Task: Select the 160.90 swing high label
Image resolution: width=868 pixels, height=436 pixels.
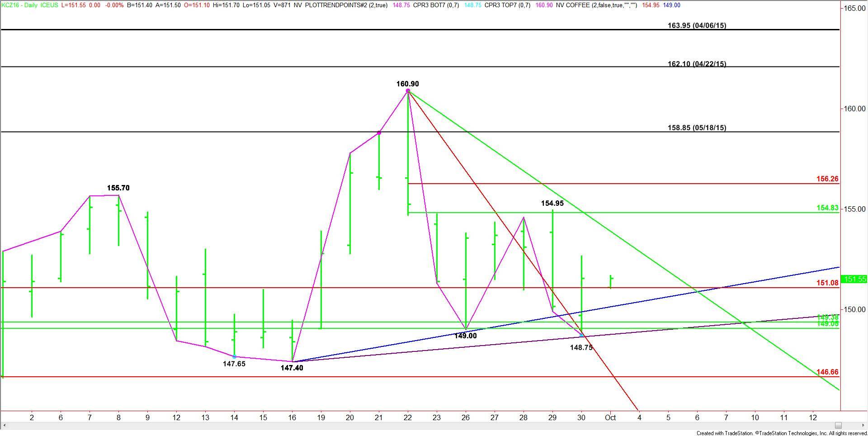Action: click(408, 84)
